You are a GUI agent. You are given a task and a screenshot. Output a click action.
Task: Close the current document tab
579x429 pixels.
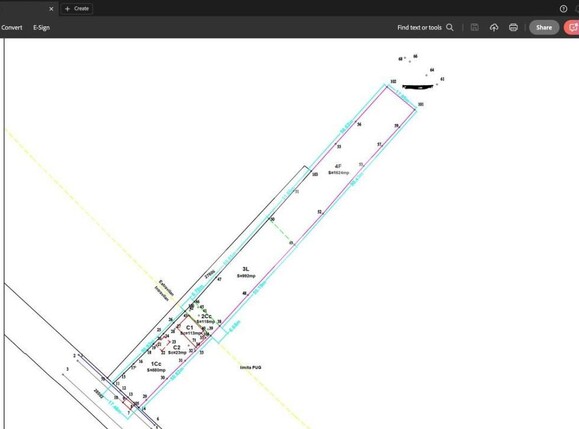click(51, 9)
